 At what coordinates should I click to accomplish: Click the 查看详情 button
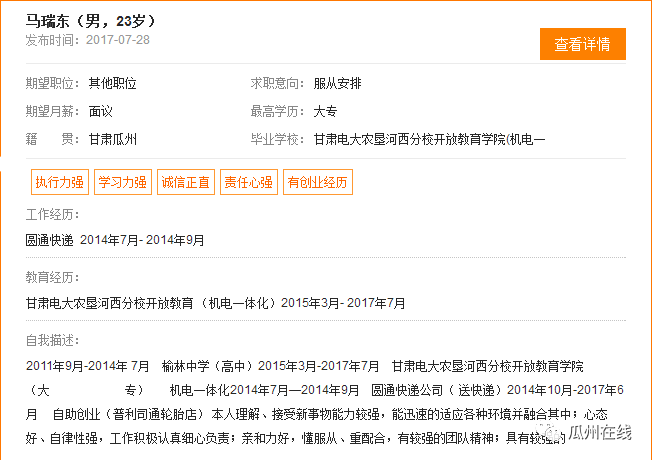583,44
